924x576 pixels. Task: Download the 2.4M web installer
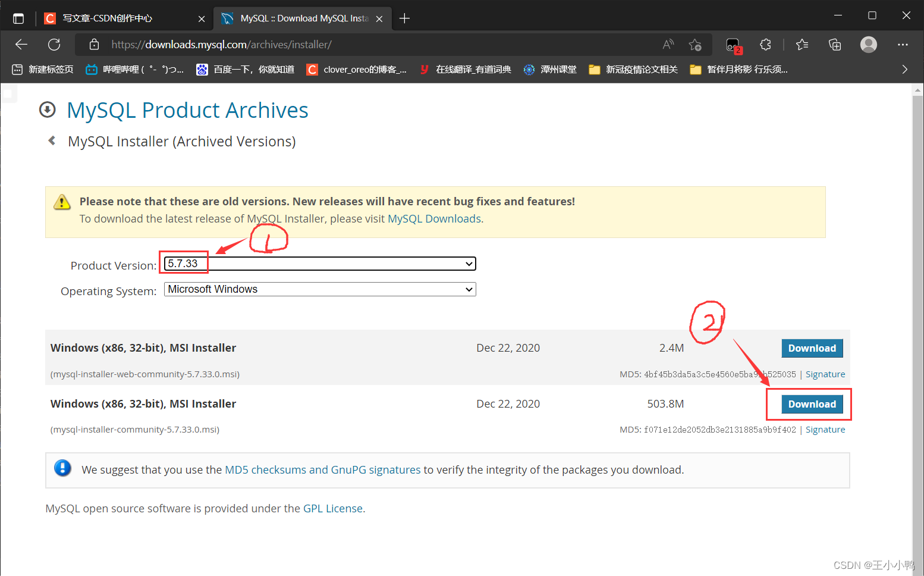click(812, 348)
